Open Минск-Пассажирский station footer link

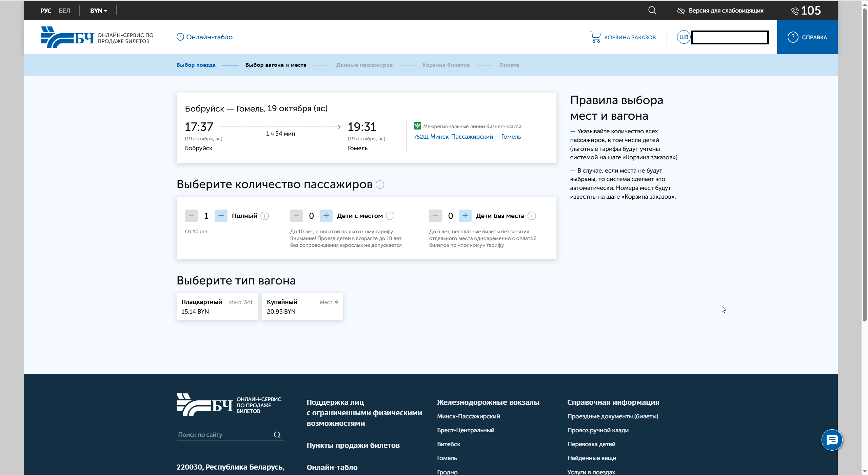[x=469, y=416]
